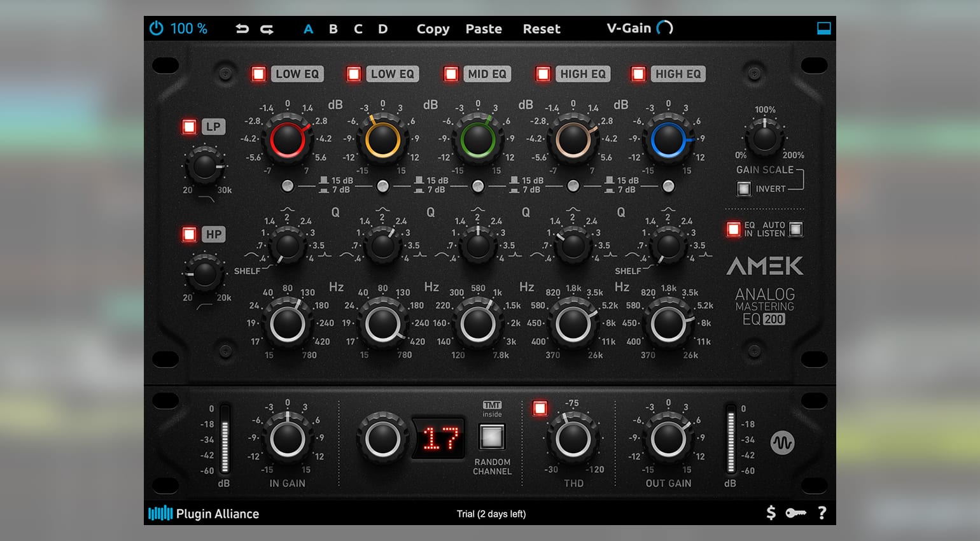
Task: Click the LP filter frequency knob
Action: 204,166
